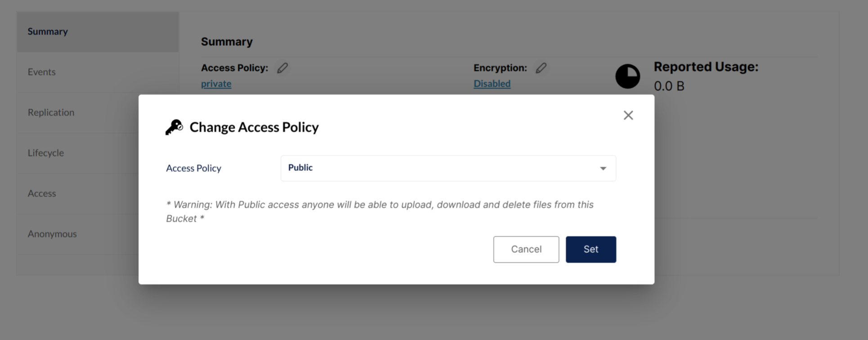The width and height of the screenshot is (868, 340).
Task: Open the private access policy link
Action: pos(216,84)
